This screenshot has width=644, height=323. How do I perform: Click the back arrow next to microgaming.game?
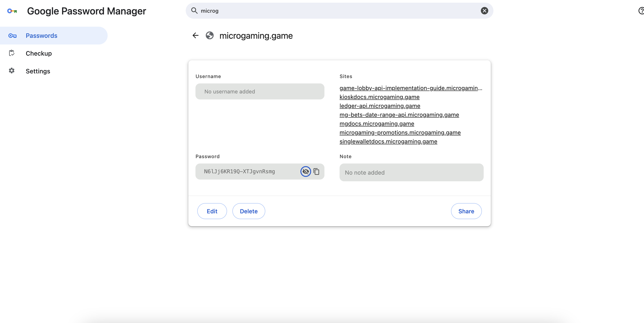(x=195, y=36)
